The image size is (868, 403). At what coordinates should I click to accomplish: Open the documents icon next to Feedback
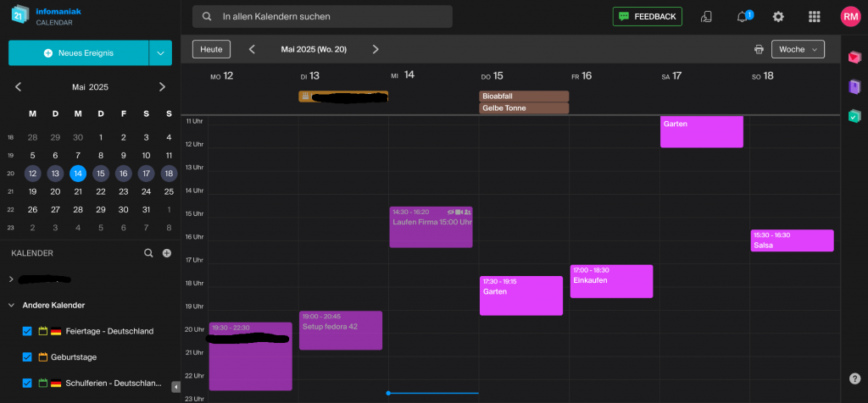click(x=706, y=17)
